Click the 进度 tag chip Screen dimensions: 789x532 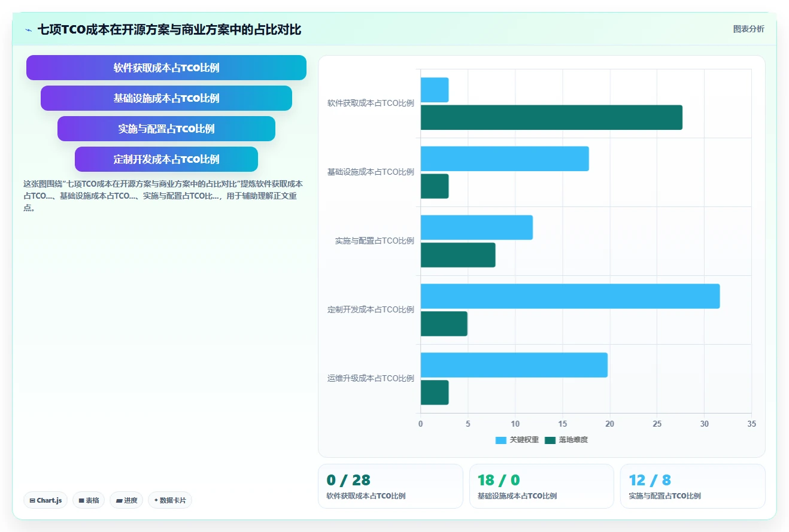click(126, 500)
